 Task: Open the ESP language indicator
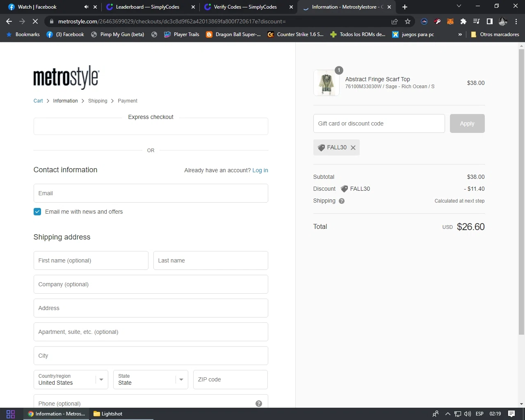[x=479, y=414]
